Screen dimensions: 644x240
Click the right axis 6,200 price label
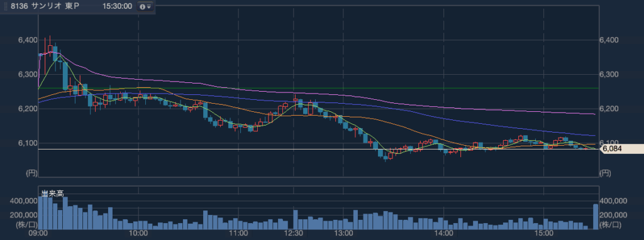pyautogui.click(x=609, y=109)
